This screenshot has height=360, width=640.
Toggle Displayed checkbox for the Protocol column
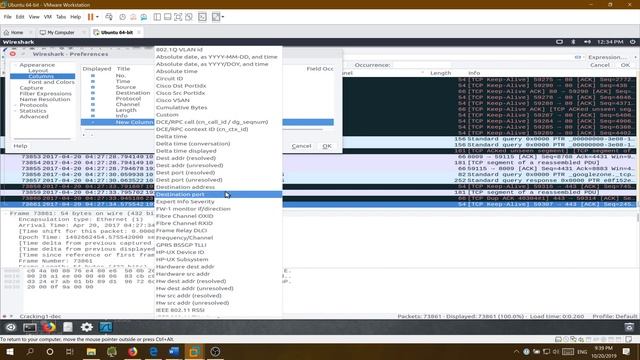(x=93, y=98)
